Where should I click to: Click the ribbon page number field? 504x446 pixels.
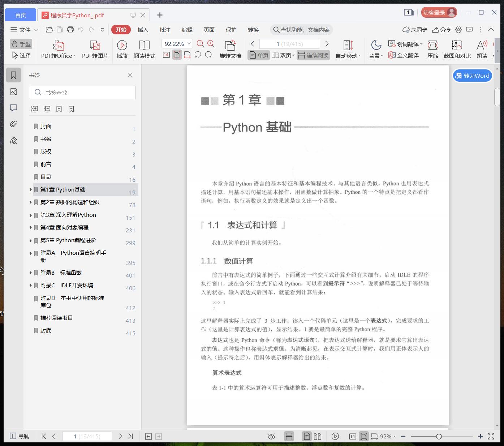coord(290,44)
